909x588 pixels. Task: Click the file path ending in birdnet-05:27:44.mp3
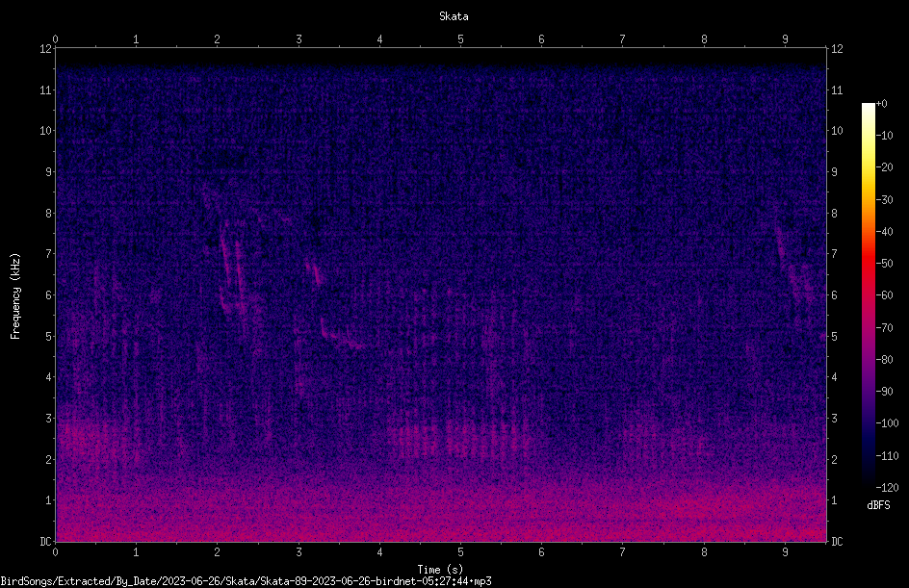(x=246, y=581)
